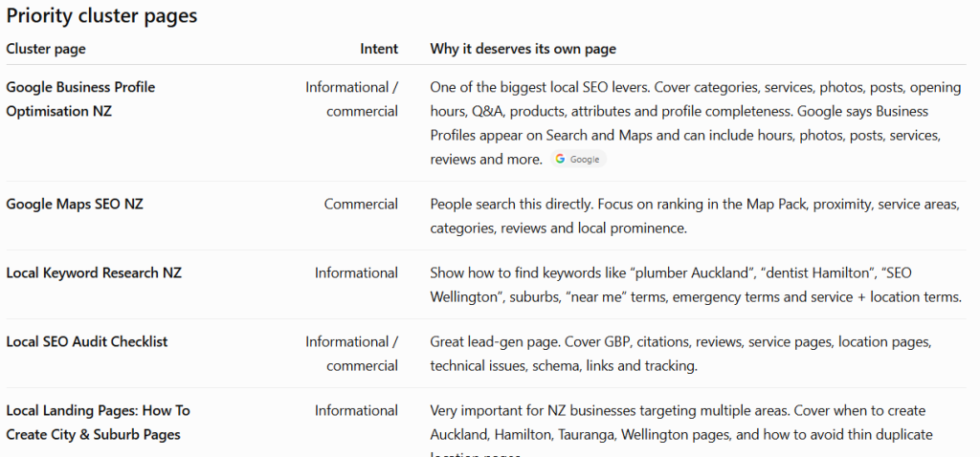This screenshot has height=457, width=980.
Task: Open the Google source citation chip
Action: point(578,160)
